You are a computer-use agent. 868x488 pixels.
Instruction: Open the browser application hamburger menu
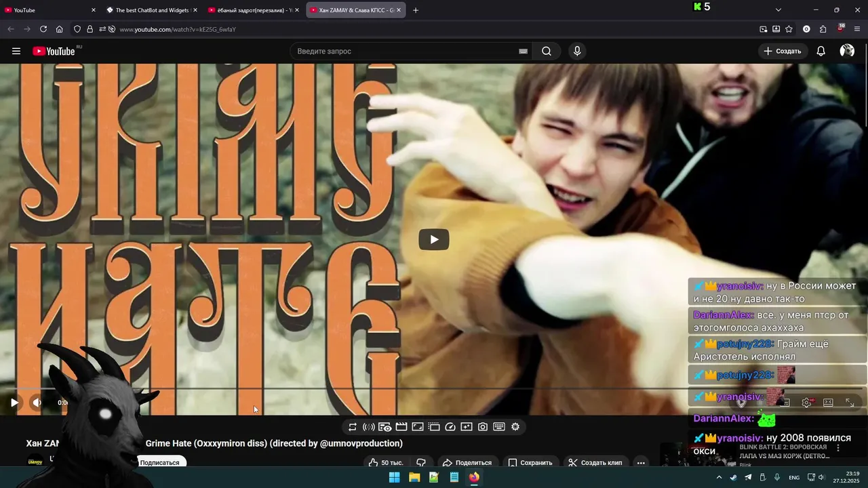click(x=857, y=29)
